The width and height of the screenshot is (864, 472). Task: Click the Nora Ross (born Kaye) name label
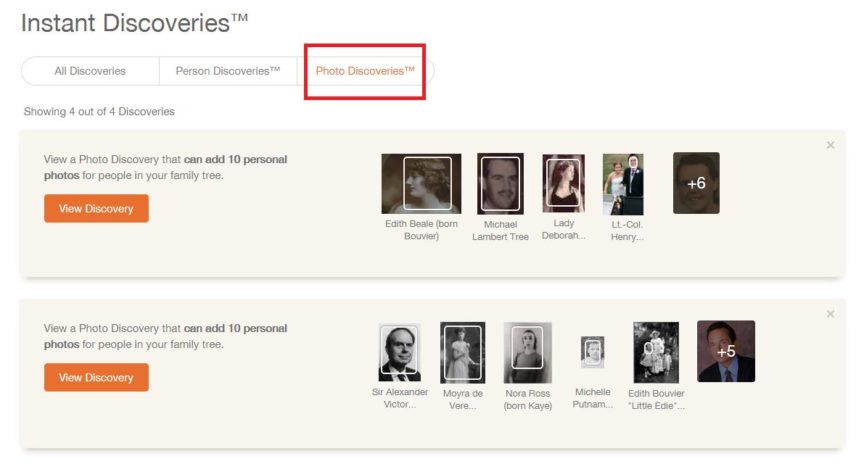click(x=527, y=399)
